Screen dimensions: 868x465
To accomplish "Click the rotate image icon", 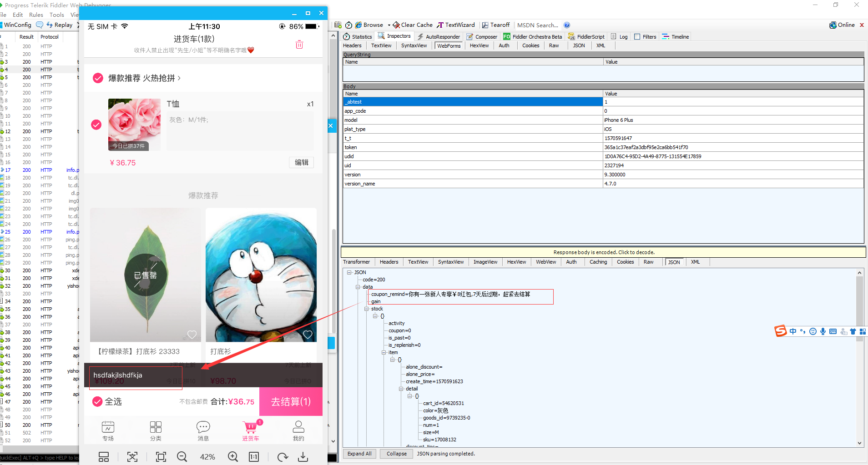I will tap(283, 456).
